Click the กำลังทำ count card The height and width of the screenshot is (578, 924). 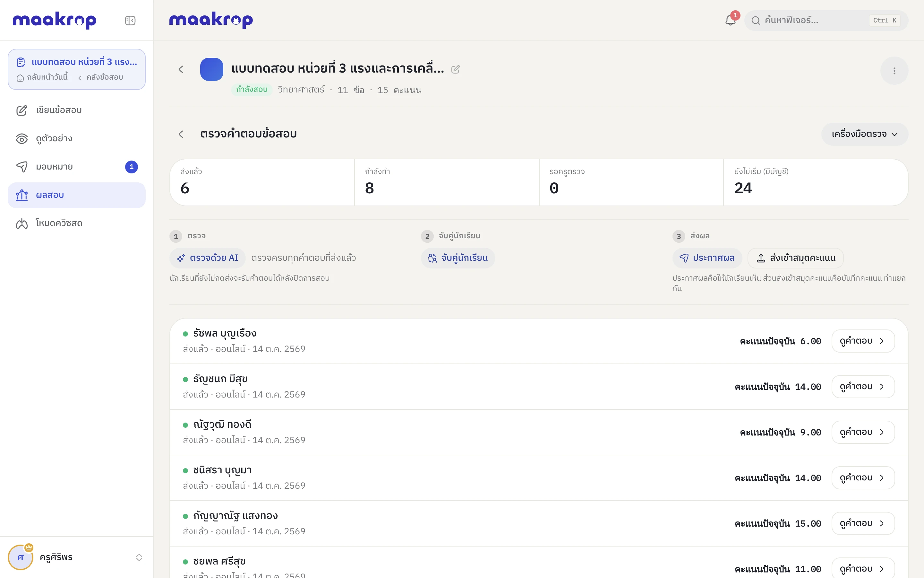click(447, 182)
